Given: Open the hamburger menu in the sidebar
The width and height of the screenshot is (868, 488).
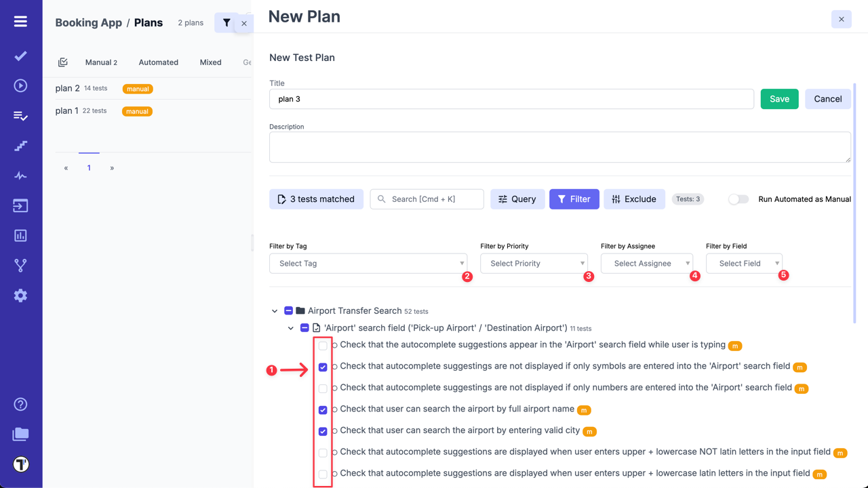Looking at the screenshot, I should coord(20,22).
